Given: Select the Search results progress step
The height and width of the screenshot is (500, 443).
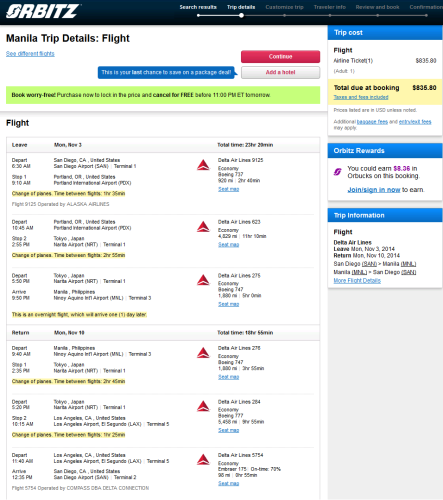Looking at the screenshot, I should tap(198, 7).
